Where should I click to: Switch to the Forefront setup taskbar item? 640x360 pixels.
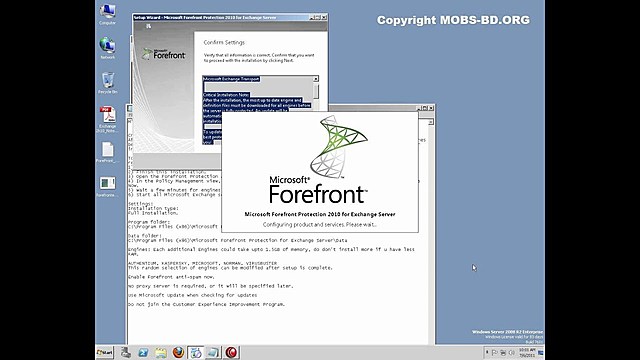196,352
